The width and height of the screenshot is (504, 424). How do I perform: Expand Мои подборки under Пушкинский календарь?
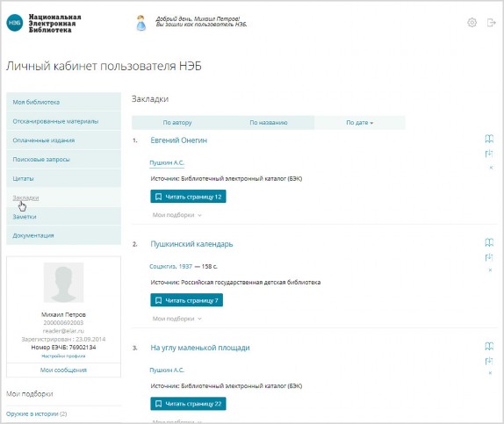click(176, 319)
